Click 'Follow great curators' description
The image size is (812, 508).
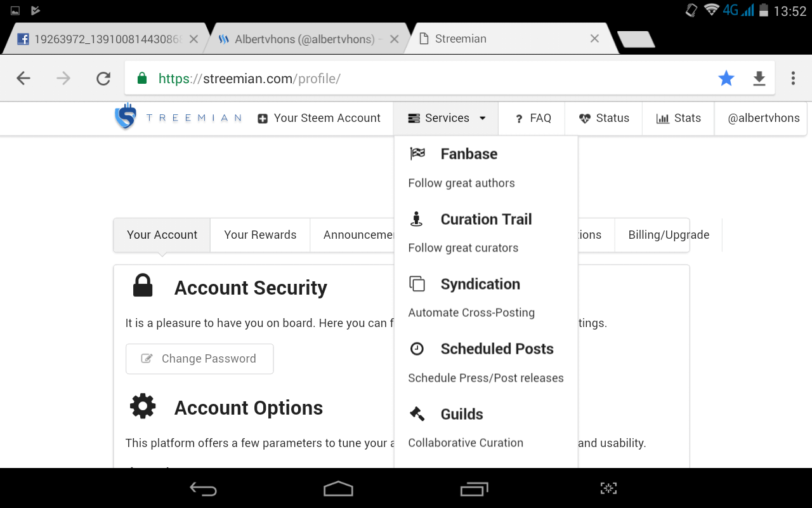click(463, 248)
